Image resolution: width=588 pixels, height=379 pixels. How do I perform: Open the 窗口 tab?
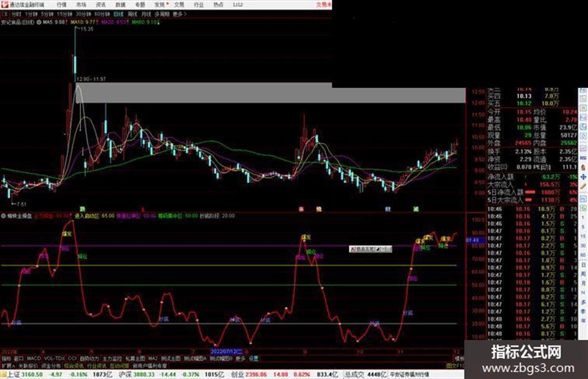tap(19, 358)
